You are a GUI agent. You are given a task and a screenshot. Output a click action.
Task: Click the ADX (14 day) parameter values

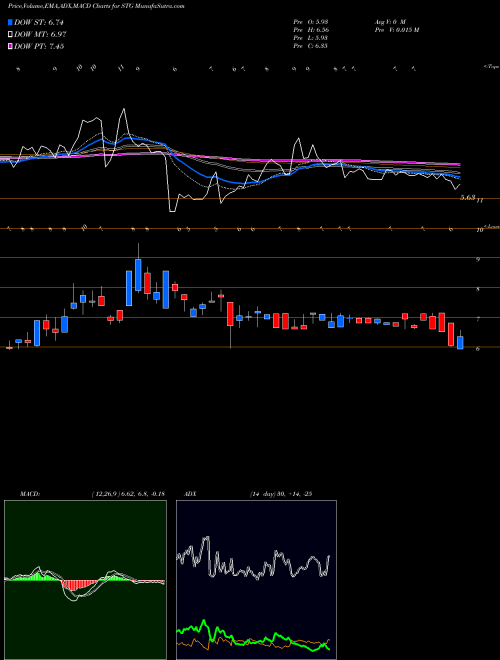tap(281, 494)
